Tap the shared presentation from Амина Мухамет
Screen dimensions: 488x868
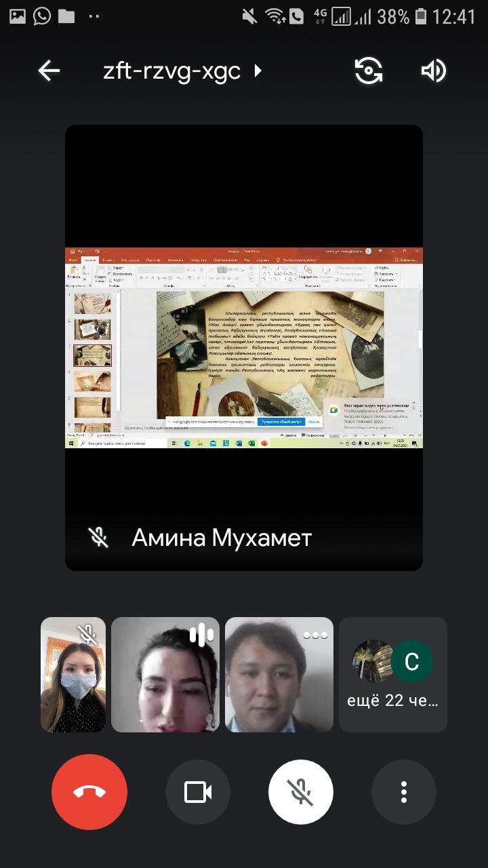[244, 347]
